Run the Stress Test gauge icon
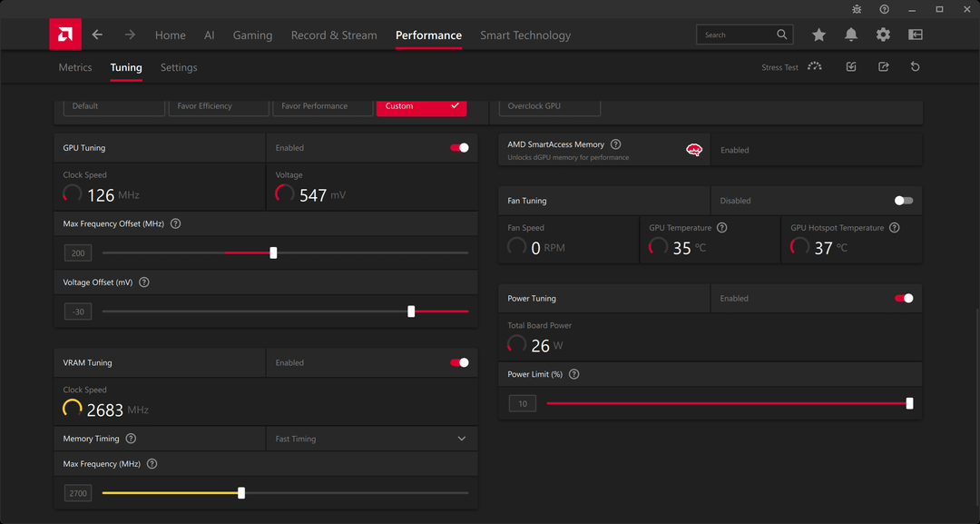 pos(815,66)
